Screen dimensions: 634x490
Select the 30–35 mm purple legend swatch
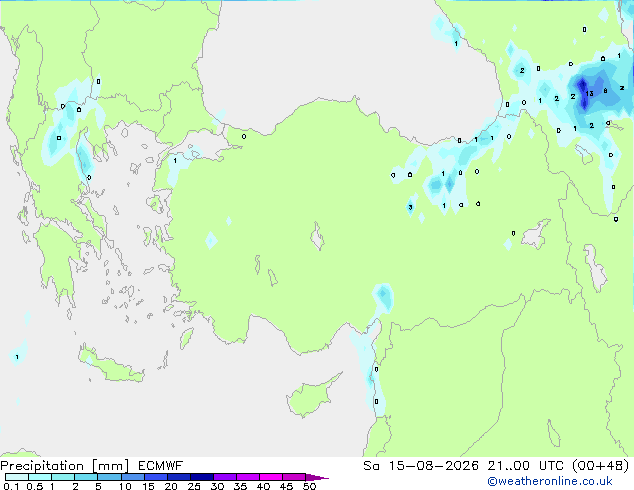click(225, 477)
